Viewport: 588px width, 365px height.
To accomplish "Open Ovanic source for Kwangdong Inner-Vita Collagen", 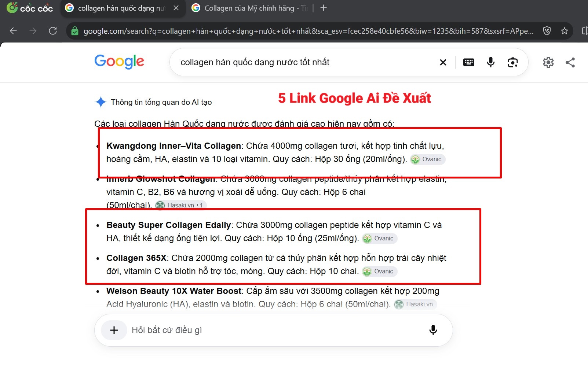I will (428, 159).
